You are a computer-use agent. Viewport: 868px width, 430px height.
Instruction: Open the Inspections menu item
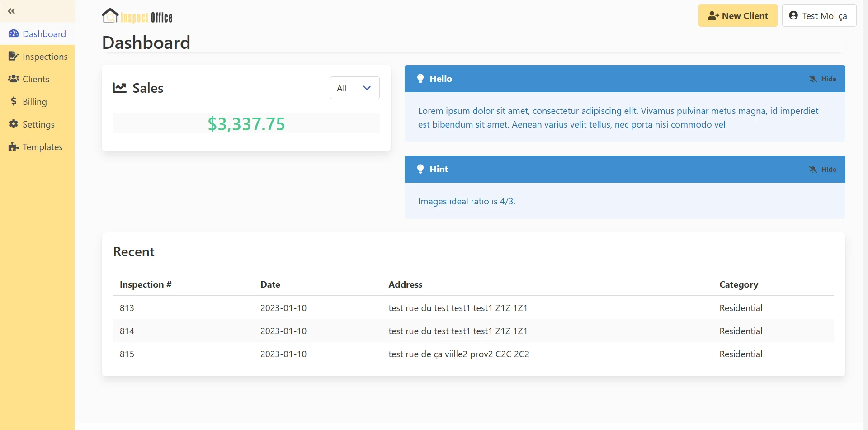coord(45,57)
